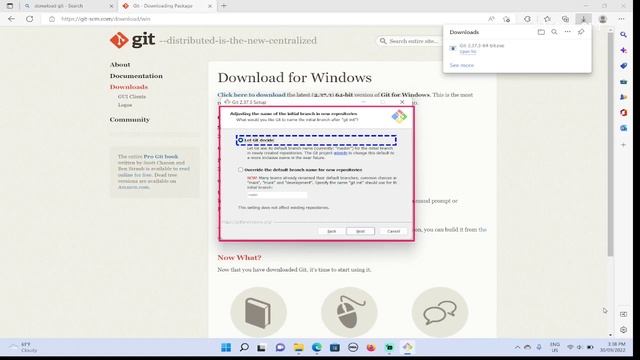
Task: Open more options in the Downloads panel
Action: tap(568, 32)
